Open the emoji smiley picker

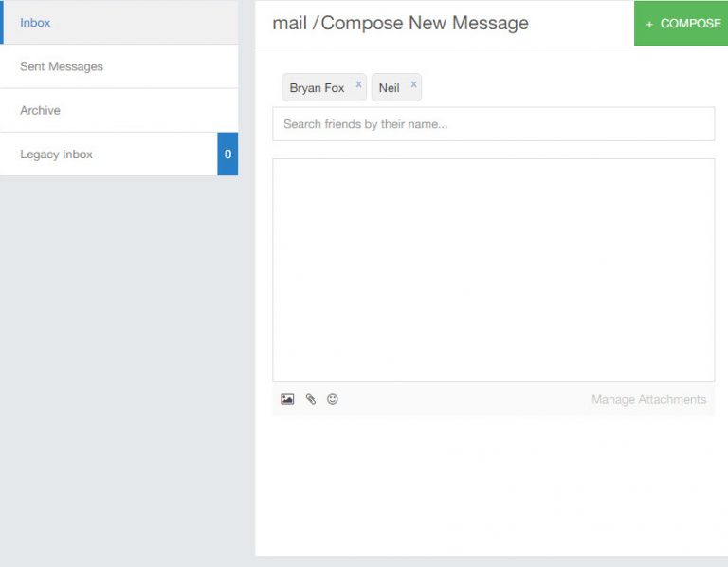333,399
